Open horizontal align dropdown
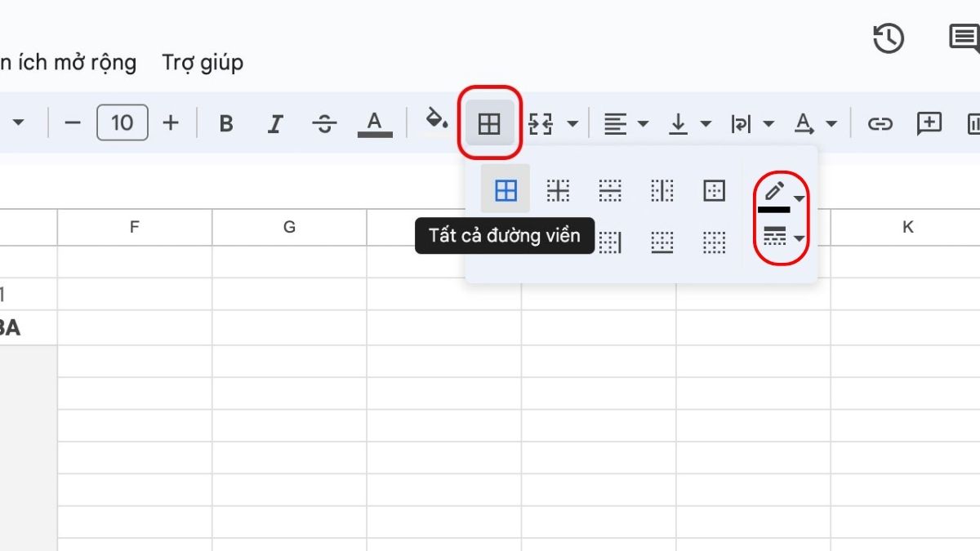 coord(626,124)
